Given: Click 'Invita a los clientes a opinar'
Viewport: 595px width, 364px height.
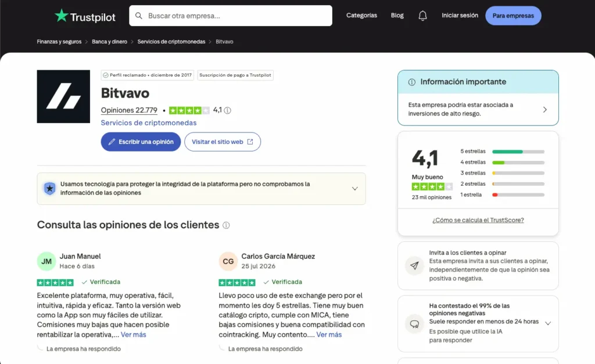Looking at the screenshot, I should click(468, 253).
